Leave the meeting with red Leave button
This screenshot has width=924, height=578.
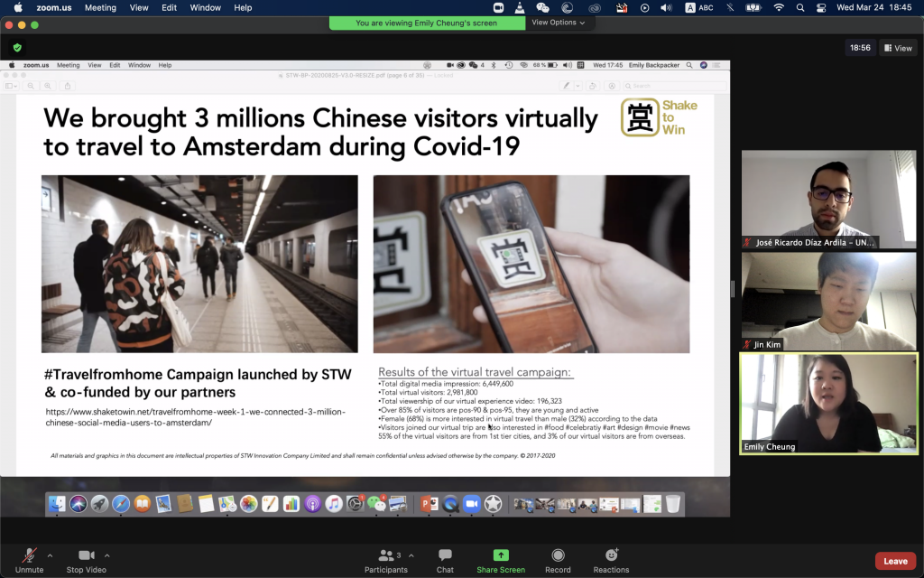coord(895,561)
